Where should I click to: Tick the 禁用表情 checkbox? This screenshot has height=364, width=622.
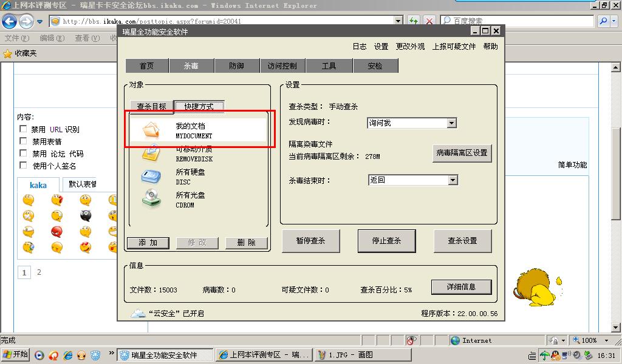click(x=24, y=141)
